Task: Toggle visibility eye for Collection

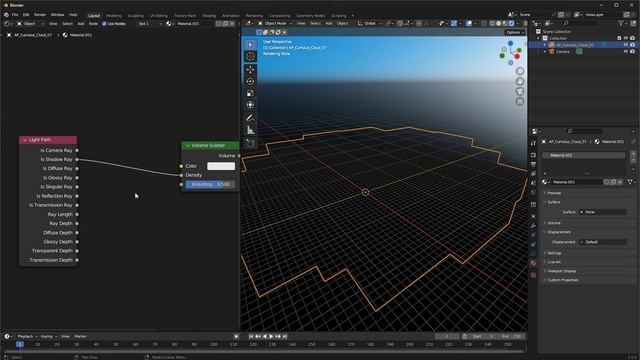Action: coord(626,38)
